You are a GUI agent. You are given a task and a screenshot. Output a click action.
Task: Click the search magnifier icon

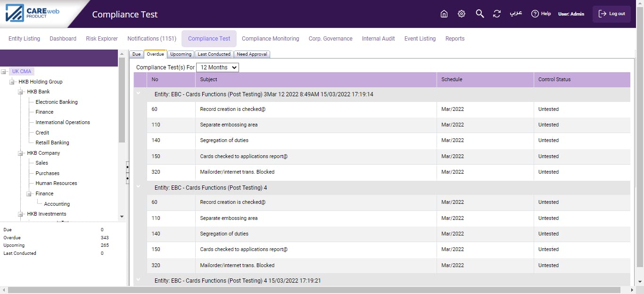coord(479,14)
